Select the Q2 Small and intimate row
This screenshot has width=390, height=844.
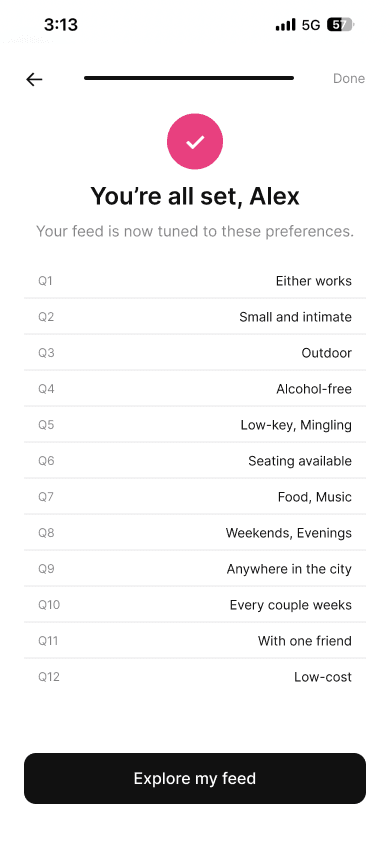point(195,316)
